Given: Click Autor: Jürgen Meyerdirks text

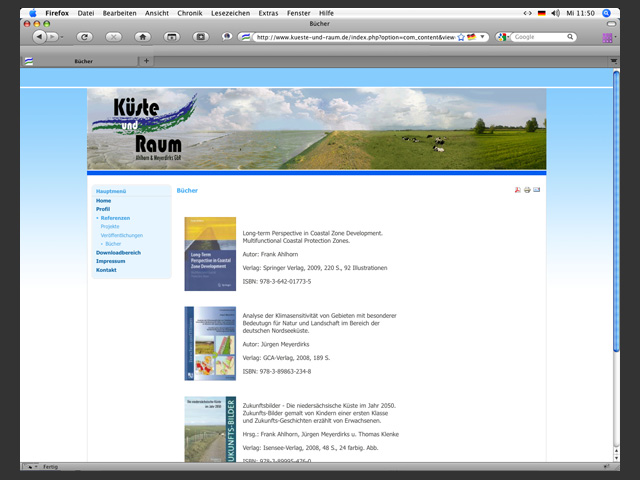Looking at the screenshot, I should 276,344.
